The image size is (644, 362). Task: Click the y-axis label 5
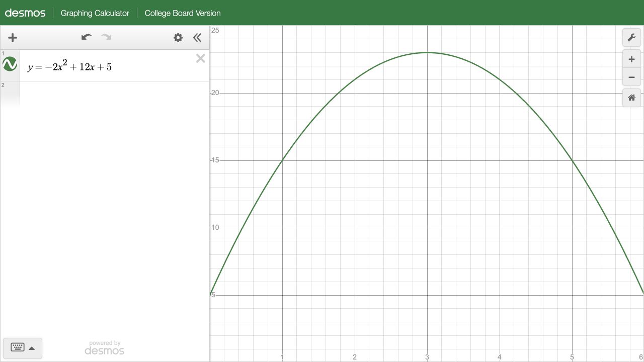click(x=213, y=295)
